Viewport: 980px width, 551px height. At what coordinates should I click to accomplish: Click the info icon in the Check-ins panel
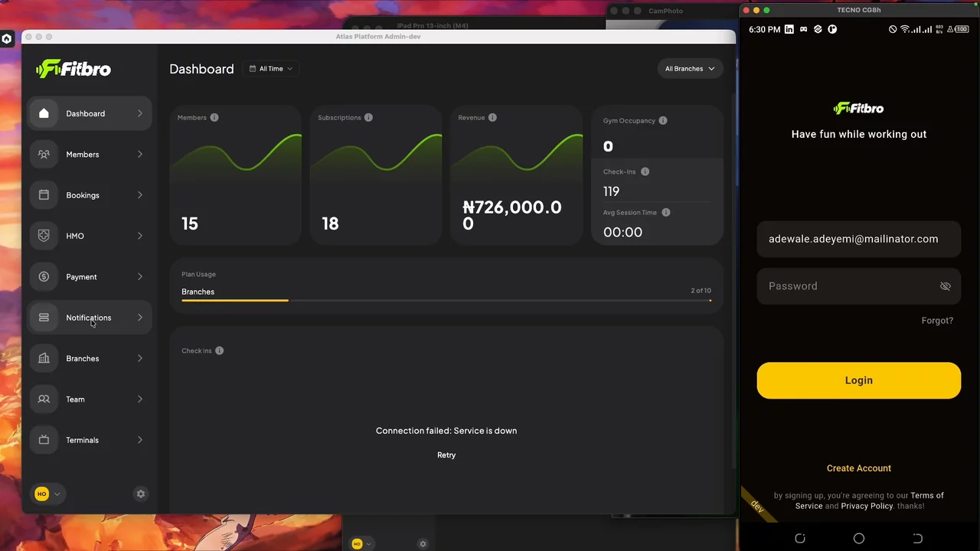[x=220, y=350]
